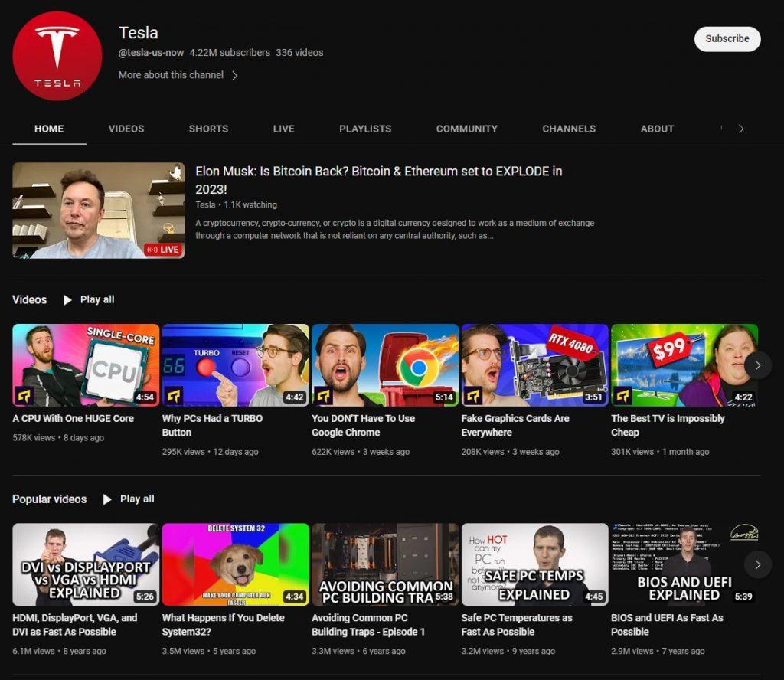
Task: Click the 'Is Bitcoin Back?' live stream title
Action: pos(378,180)
